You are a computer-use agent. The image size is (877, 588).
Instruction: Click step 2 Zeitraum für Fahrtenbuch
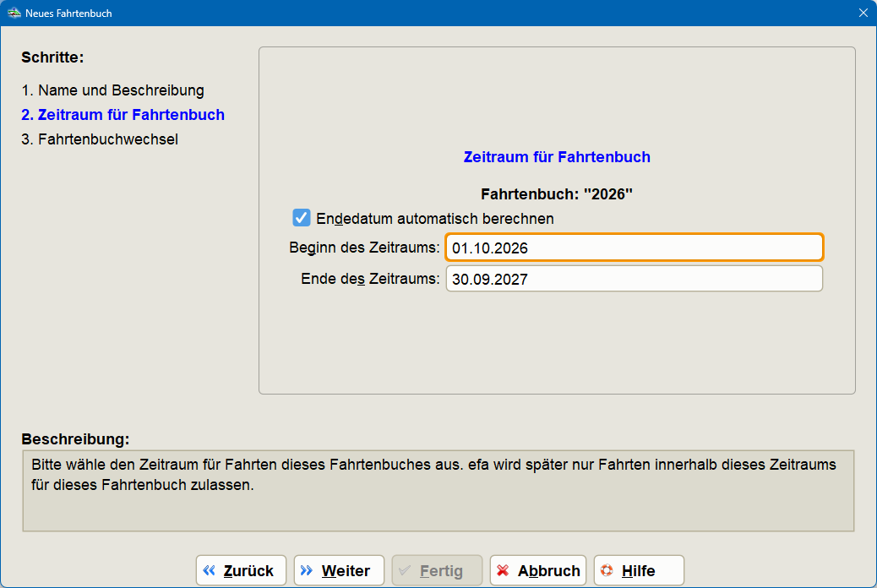point(123,114)
